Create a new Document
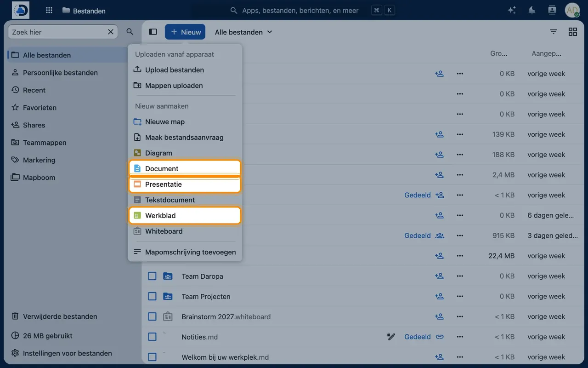 pos(185,169)
